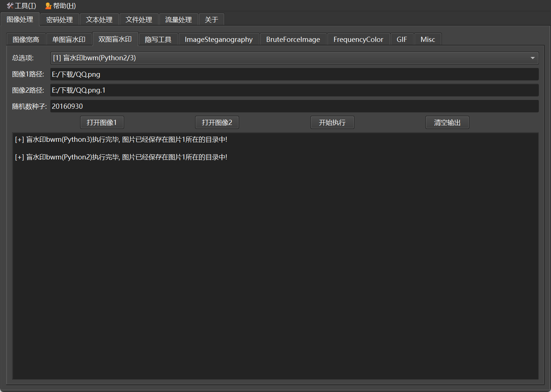Image resolution: width=551 pixels, height=392 pixels.
Task: Open the 帮助(H) menu
Action: [61, 6]
